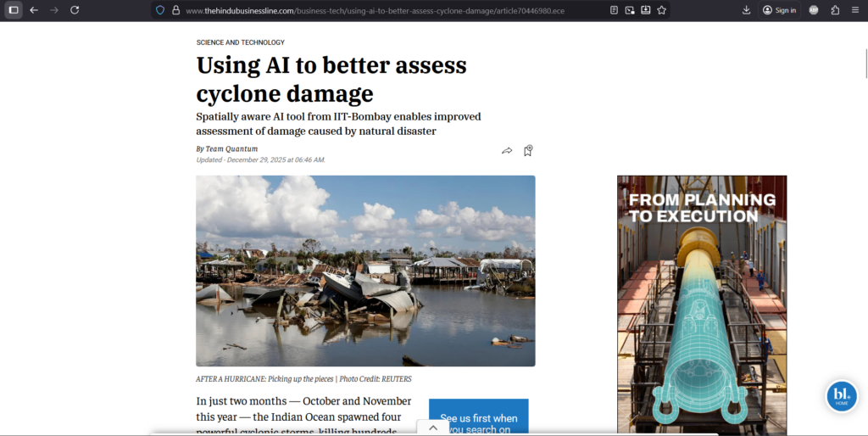Go back to the previous page
Screen dimensions: 868x436
point(34,10)
